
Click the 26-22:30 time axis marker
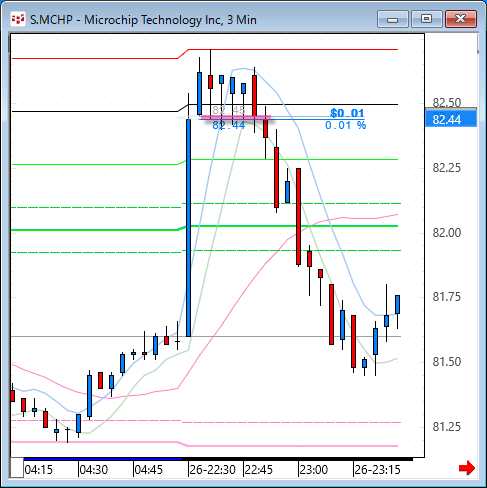point(212,470)
